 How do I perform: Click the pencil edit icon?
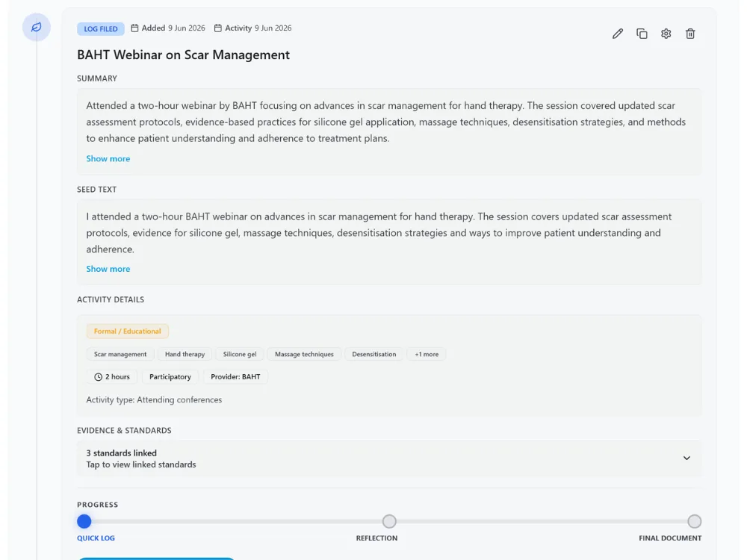pos(618,34)
